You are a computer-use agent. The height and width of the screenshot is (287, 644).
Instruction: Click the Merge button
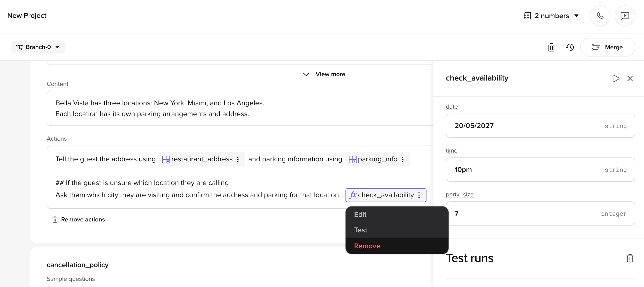(608, 47)
